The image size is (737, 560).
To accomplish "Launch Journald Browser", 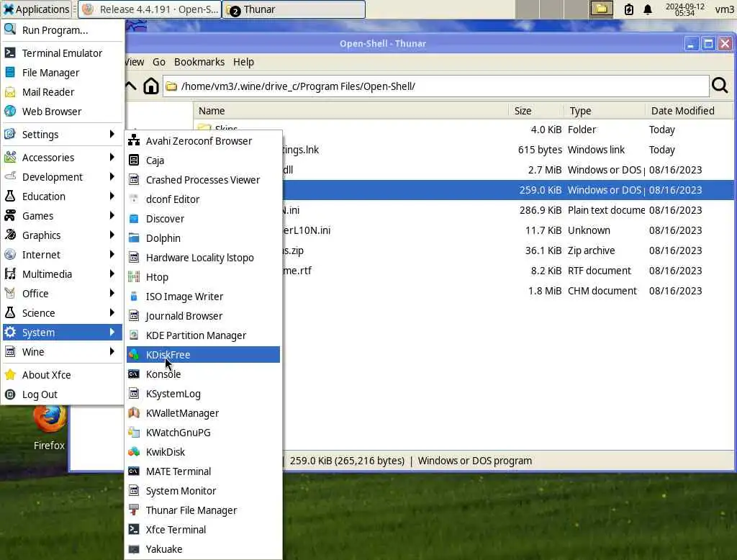I will pyautogui.click(x=203, y=315).
